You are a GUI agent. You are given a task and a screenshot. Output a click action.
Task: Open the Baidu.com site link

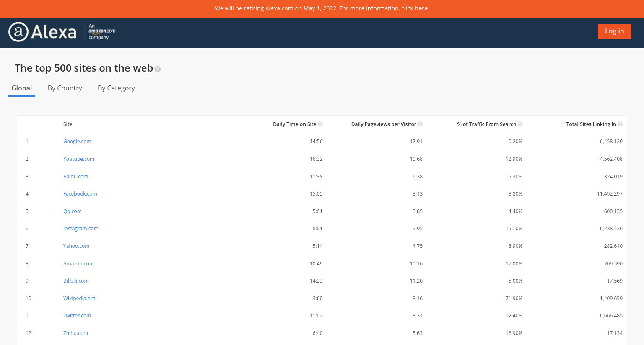(x=76, y=177)
